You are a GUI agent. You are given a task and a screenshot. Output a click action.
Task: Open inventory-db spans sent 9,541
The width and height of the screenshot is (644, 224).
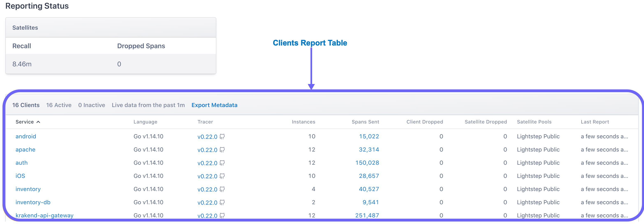point(371,202)
